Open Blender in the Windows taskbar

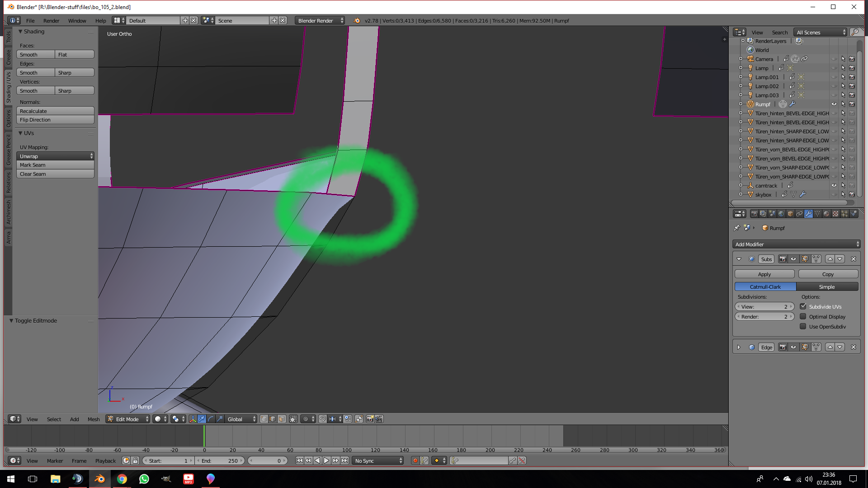tap(99, 479)
